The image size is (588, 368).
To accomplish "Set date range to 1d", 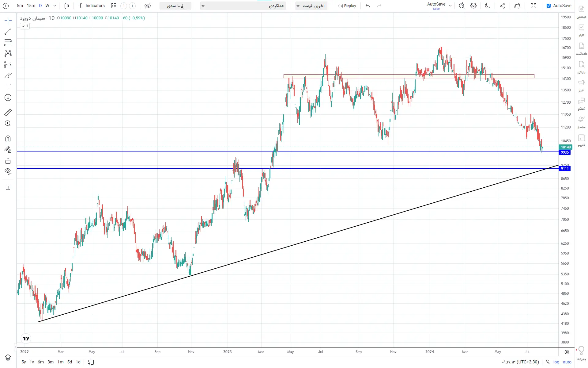I will (x=78, y=362).
